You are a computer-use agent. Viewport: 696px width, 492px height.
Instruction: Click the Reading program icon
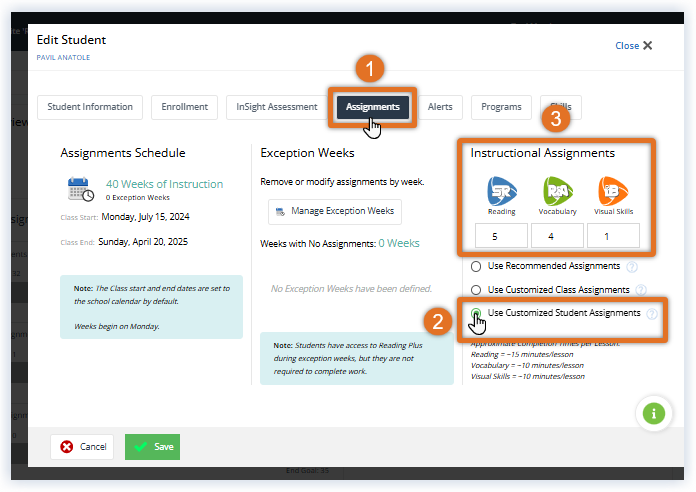[x=501, y=190]
